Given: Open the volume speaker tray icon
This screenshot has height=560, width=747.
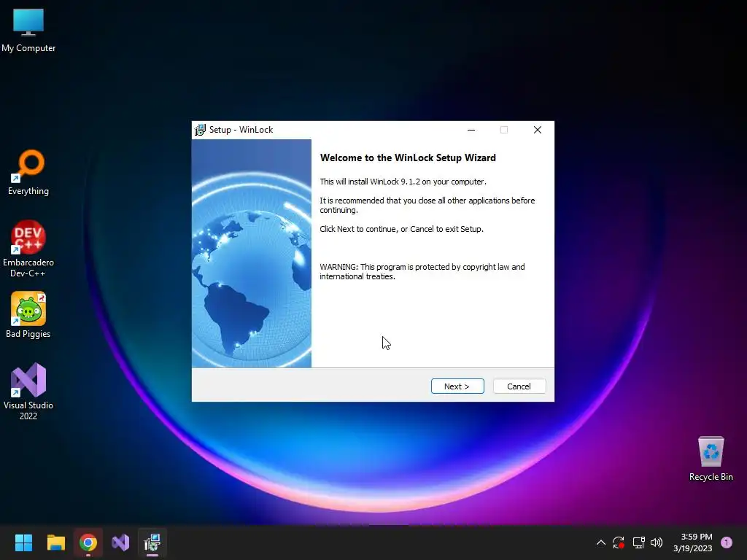Looking at the screenshot, I should click(657, 542).
